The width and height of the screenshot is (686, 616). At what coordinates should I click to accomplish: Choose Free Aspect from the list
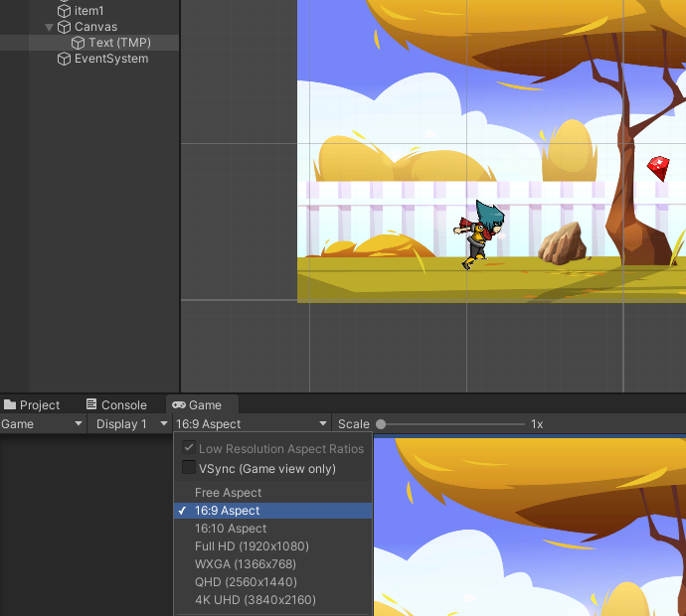click(229, 493)
